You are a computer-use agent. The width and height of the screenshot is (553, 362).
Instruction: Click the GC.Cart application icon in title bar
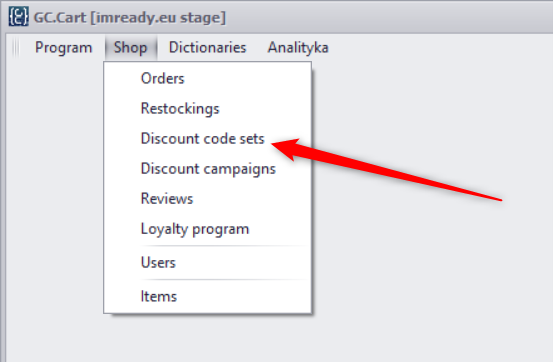tap(18, 16)
